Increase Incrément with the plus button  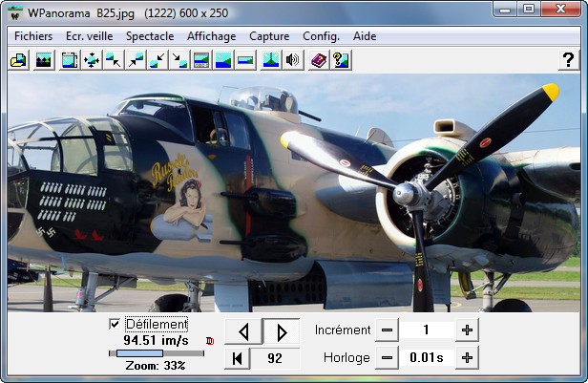pos(467,330)
